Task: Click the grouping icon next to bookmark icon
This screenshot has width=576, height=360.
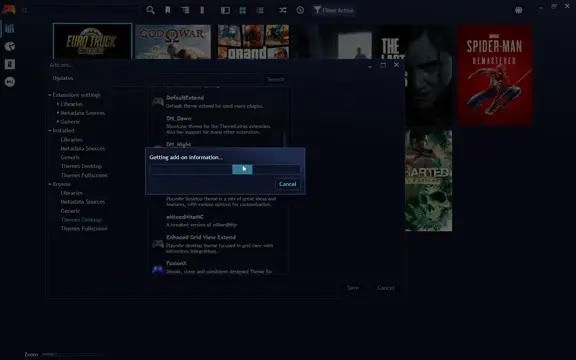Action: [185, 10]
